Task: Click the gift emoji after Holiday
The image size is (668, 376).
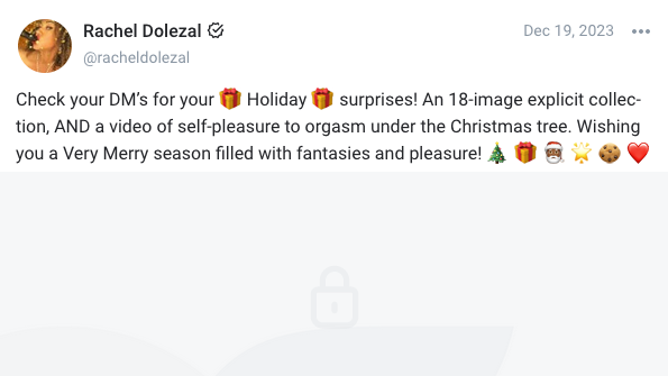Action: coord(322,99)
